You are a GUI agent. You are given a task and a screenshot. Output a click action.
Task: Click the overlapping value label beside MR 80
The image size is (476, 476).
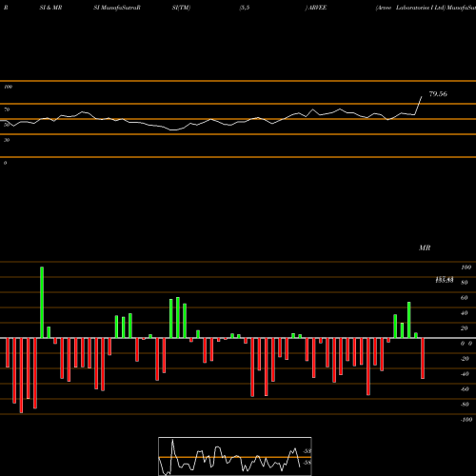tap(445, 280)
